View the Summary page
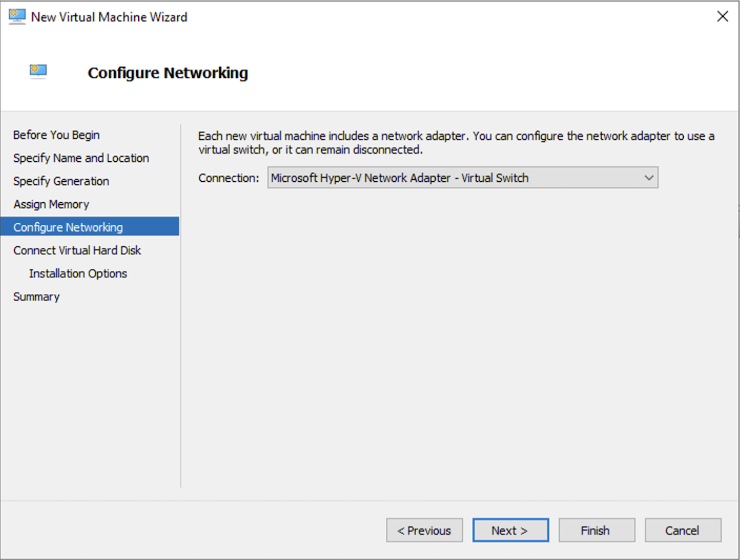Image resolution: width=740 pixels, height=560 pixels. pos(36,296)
